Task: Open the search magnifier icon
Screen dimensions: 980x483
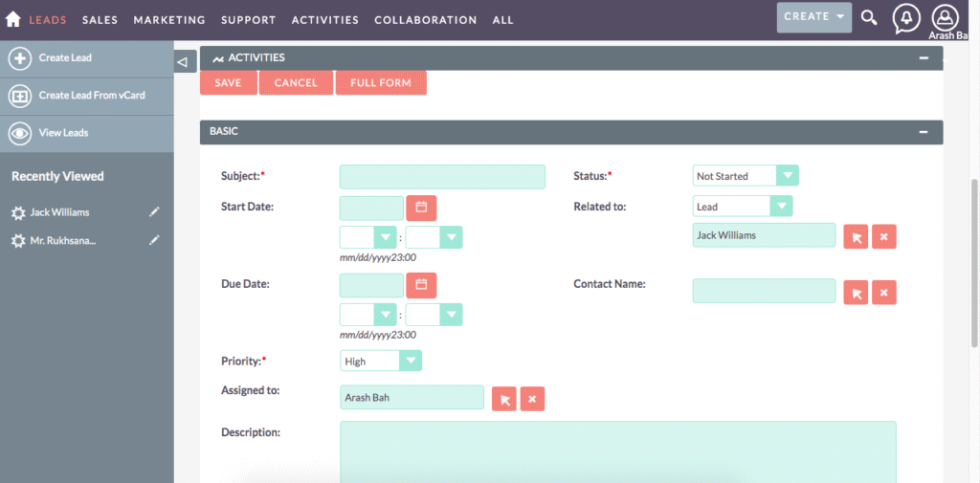Action: point(868,17)
